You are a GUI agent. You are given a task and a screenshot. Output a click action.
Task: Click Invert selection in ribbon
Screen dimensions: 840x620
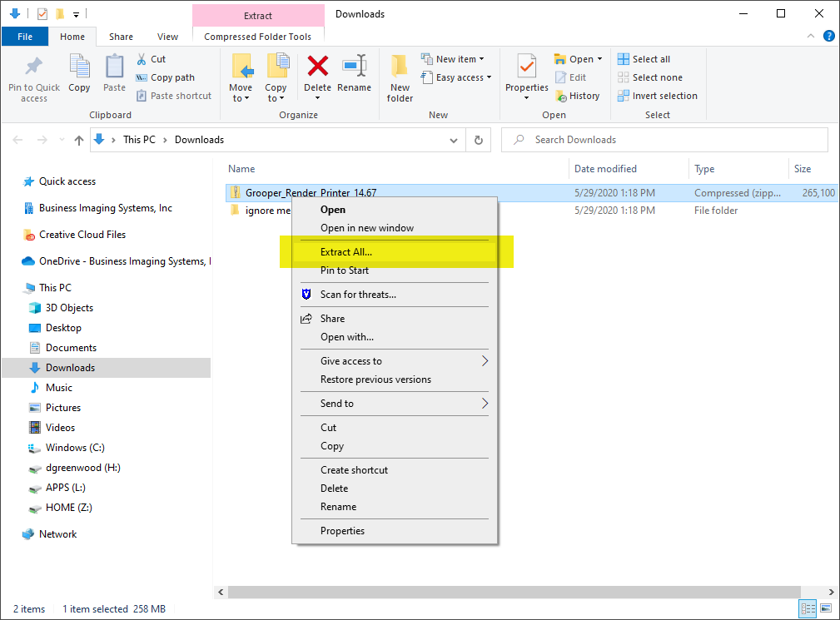pos(658,96)
